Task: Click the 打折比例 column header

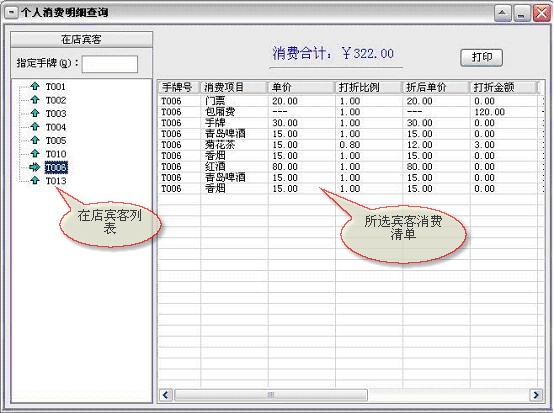Action: click(369, 87)
